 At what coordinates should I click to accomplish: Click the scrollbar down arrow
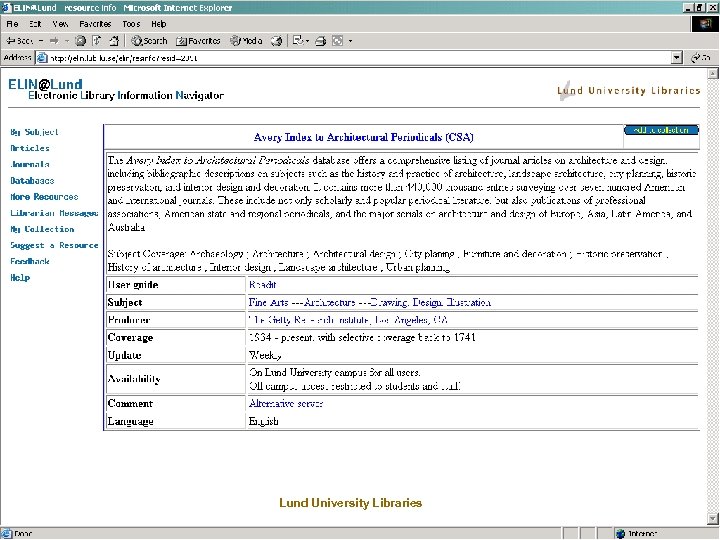click(713, 519)
